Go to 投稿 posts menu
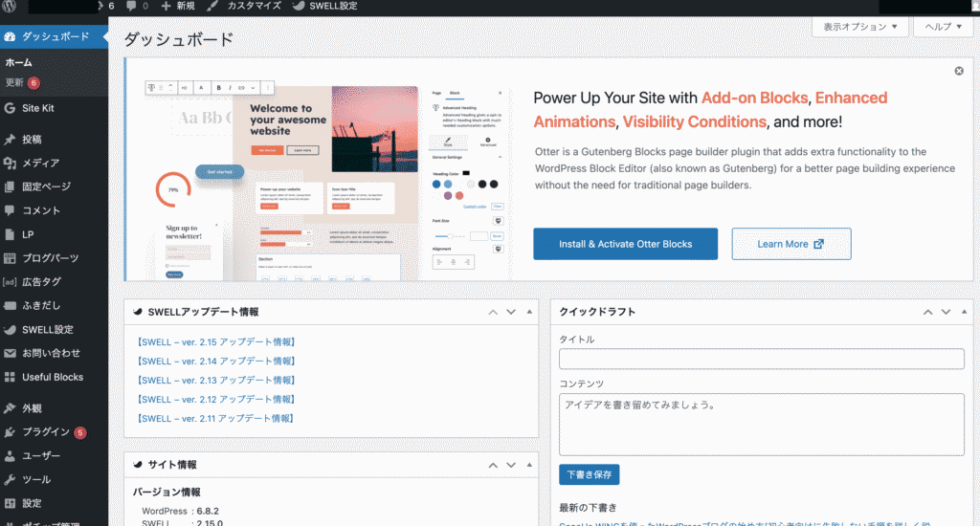Screen dimensions: 980x526 [x=32, y=140]
